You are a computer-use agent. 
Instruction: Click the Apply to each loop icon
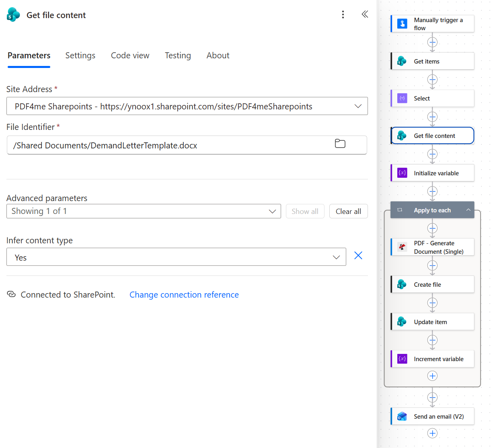400,210
